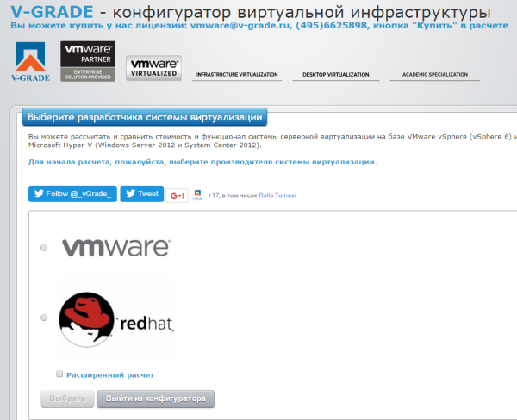Viewport: 517px width, 420px height.
Task: Follow @_vGrade_ on Twitter
Action: (x=72, y=194)
